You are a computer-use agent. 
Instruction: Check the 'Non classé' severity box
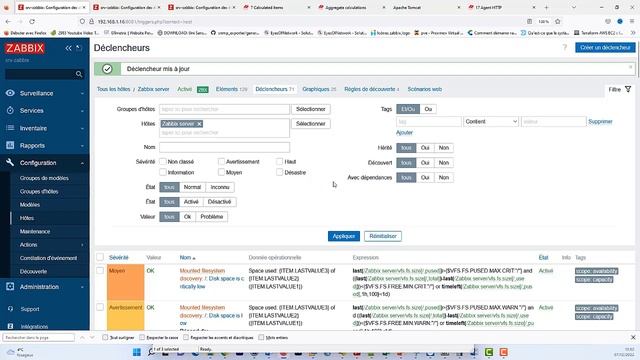(163, 162)
